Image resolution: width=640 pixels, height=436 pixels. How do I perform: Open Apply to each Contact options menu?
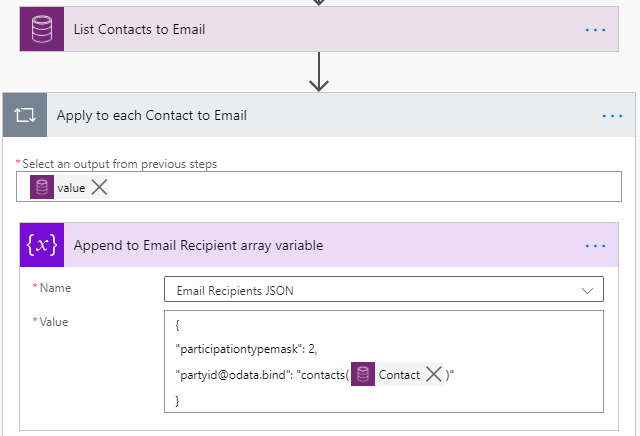612,116
